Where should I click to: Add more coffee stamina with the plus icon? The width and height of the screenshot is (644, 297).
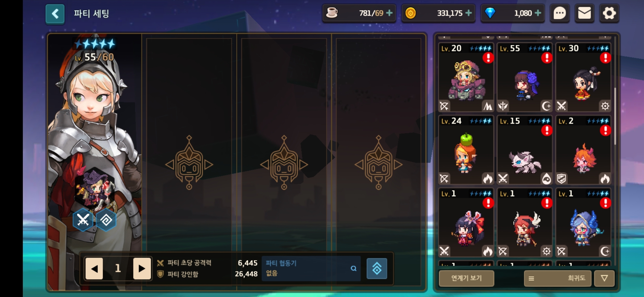[389, 13]
